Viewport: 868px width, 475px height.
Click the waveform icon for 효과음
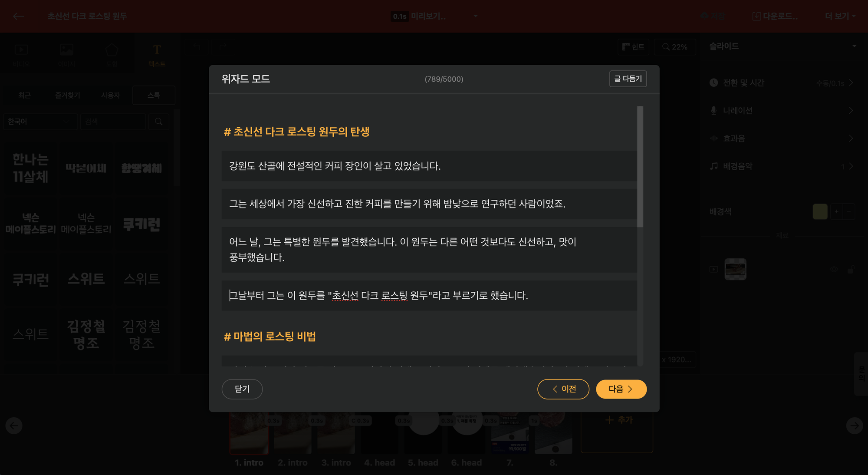pos(714,138)
